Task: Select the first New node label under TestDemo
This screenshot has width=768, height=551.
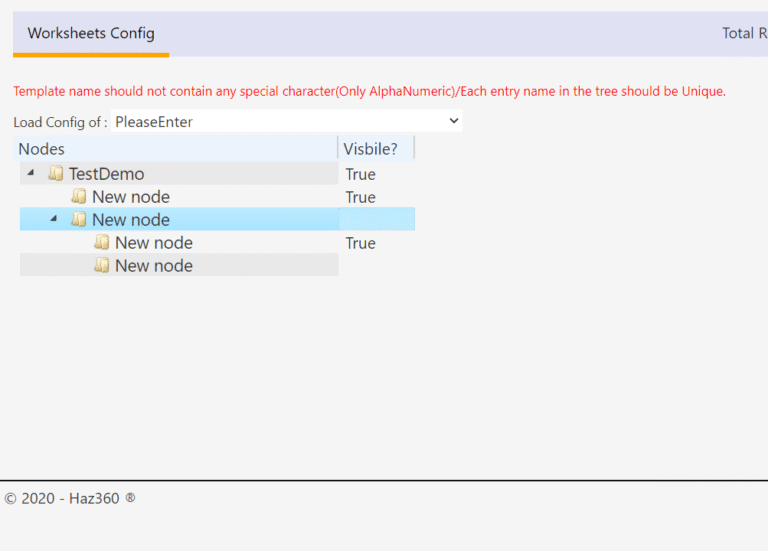Action: (131, 197)
